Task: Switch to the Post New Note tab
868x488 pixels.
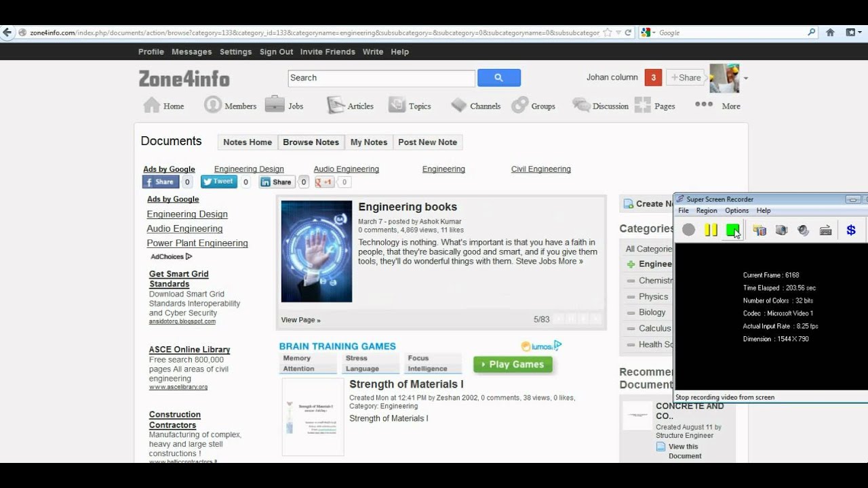Action: pos(428,142)
